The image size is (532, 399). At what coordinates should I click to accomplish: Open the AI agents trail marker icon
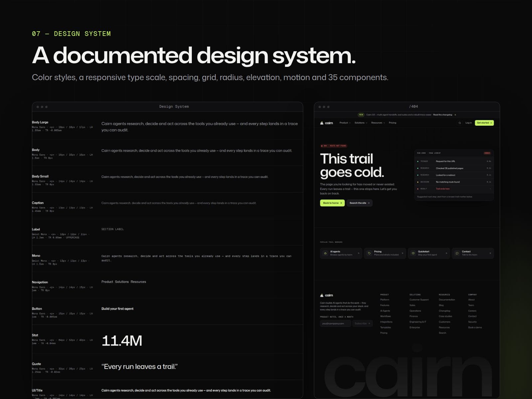[325, 253]
